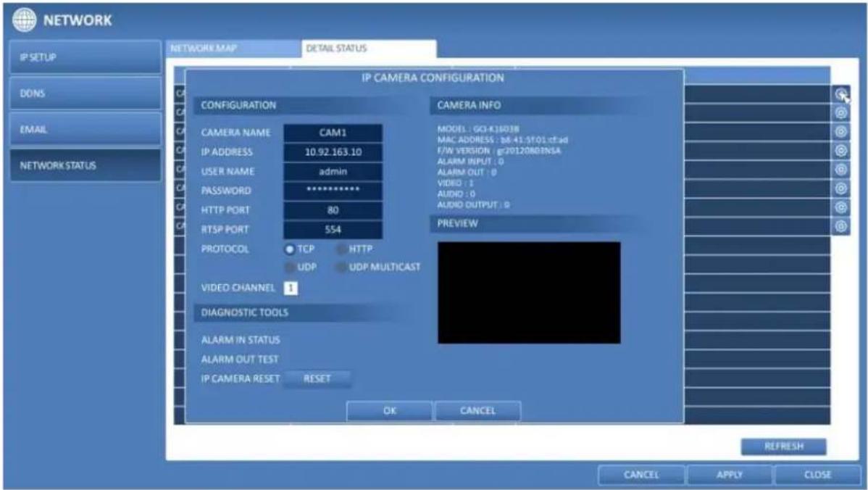
Task: Open the seventh row's gear settings icon
Action: tap(840, 207)
